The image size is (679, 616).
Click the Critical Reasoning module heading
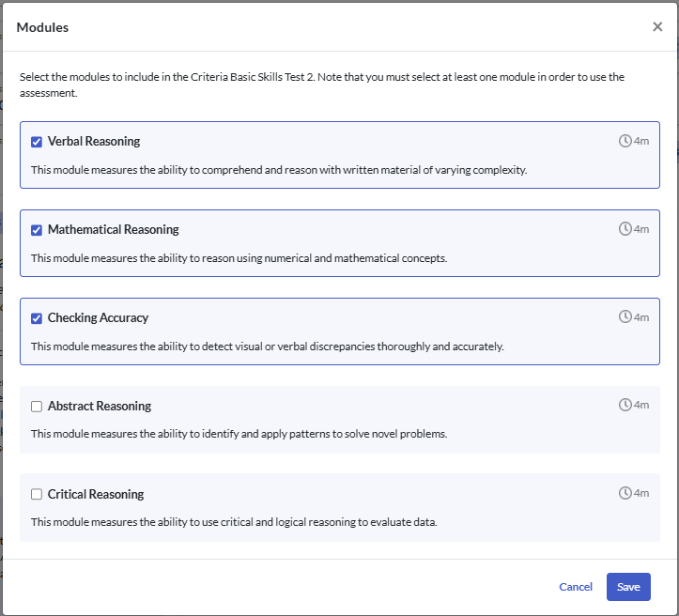[96, 495]
